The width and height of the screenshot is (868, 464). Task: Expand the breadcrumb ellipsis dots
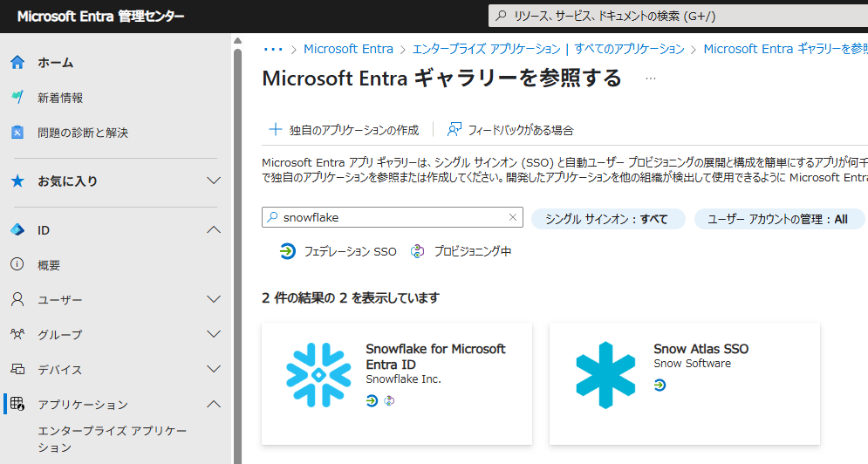click(x=273, y=50)
